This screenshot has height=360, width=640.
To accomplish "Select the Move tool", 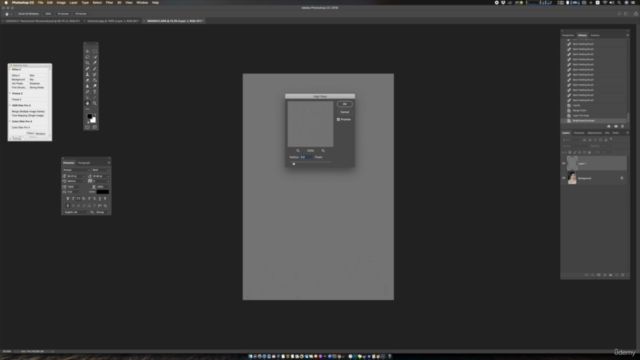I will [x=87, y=51].
